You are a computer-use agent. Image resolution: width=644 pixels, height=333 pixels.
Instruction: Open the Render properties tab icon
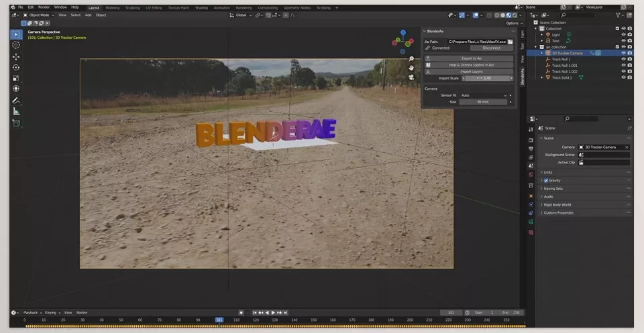[x=531, y=140]
